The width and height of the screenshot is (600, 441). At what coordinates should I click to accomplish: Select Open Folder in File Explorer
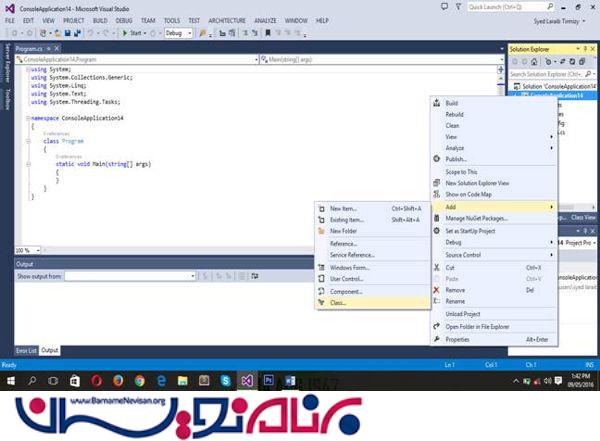point(494,327)
